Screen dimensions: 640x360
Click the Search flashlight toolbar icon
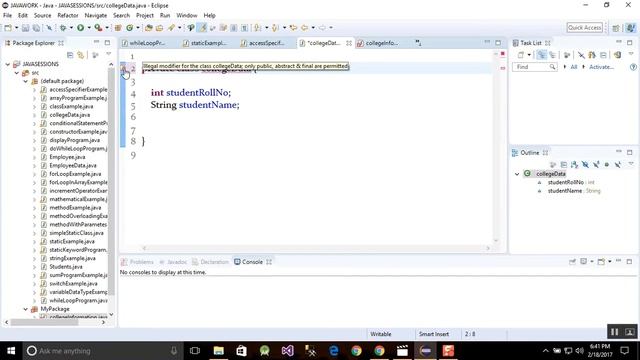(x=171, y=28)
